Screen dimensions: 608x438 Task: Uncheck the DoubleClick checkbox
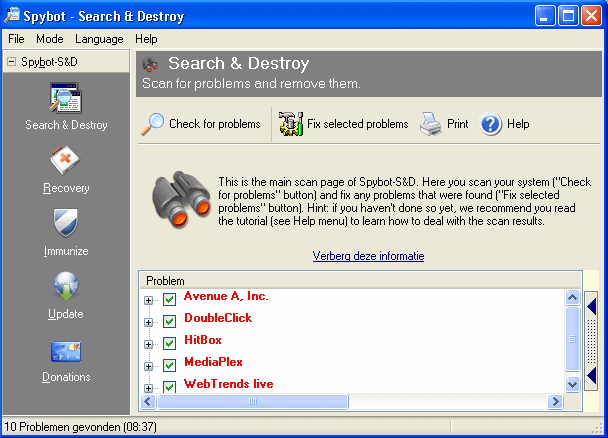tap(169, 321)
